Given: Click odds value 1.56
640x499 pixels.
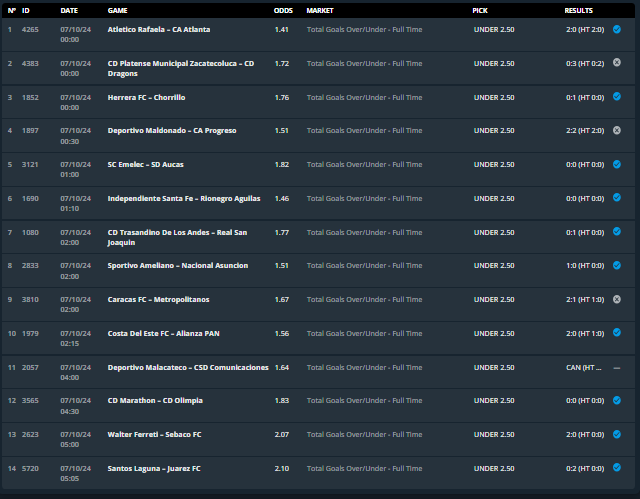Looking at the screenshot, I should 282,333.
